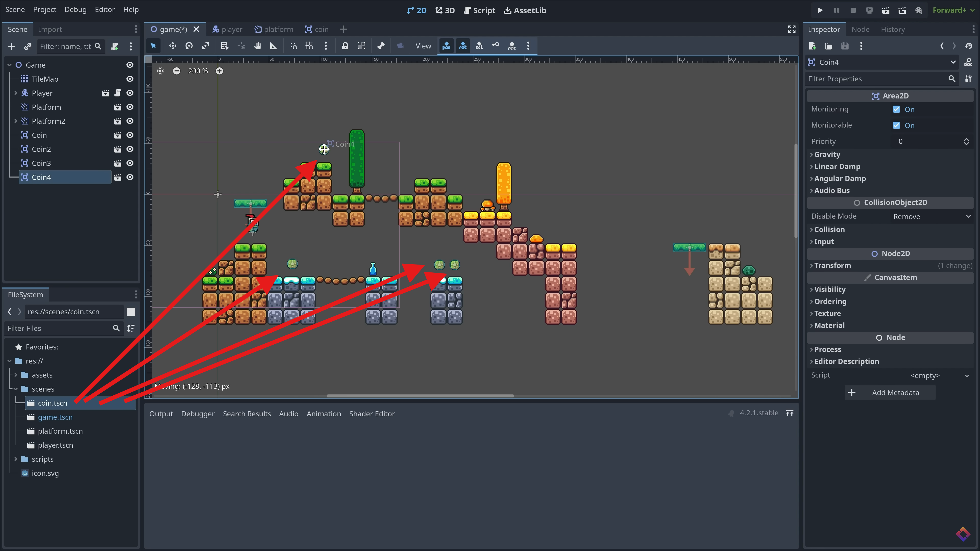This screenshot has width=980, height=551.
Task: Expand the Transform section
Action: [832, 265]
